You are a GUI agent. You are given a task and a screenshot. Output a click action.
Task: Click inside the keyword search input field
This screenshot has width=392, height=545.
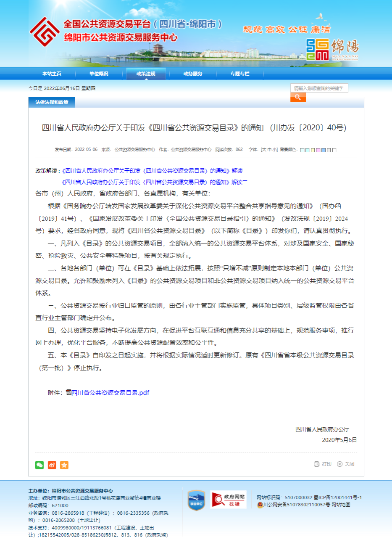tap(319, 87)
